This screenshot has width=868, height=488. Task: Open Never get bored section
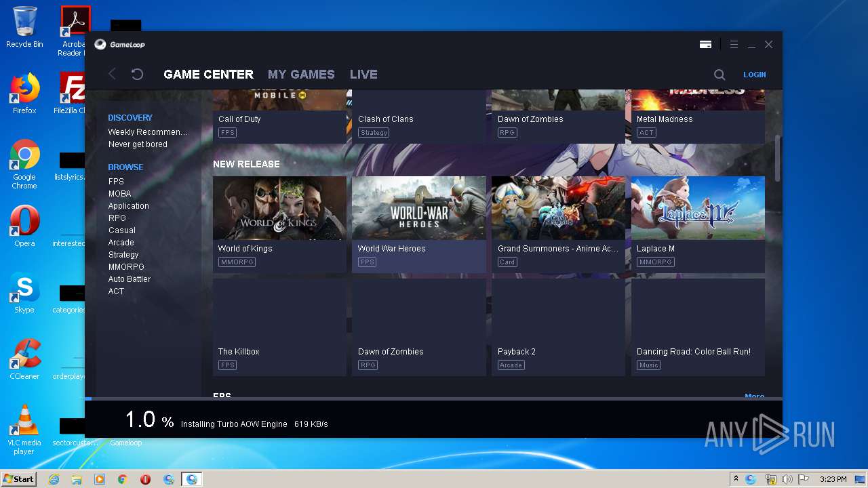pos(138,144)
